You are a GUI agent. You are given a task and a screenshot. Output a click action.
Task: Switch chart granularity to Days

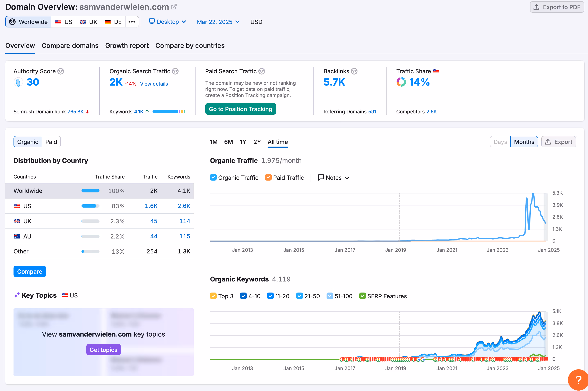click(500, 142)
